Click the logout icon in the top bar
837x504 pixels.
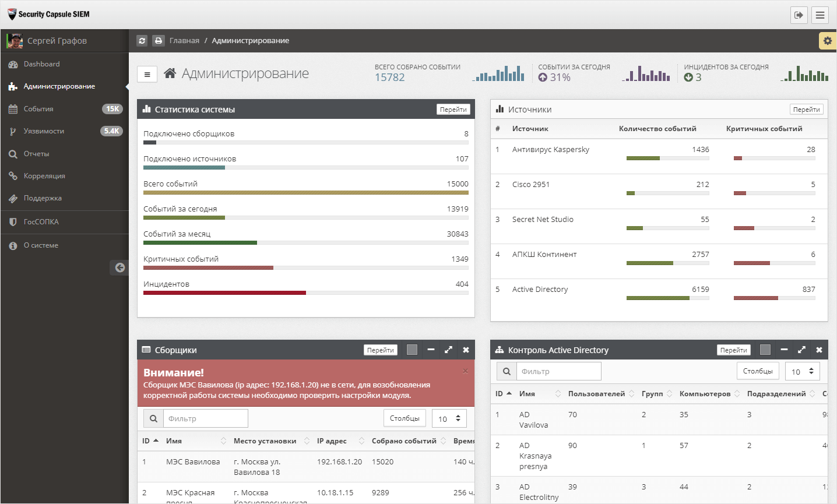pyautogui.click(x=799, y=15)
